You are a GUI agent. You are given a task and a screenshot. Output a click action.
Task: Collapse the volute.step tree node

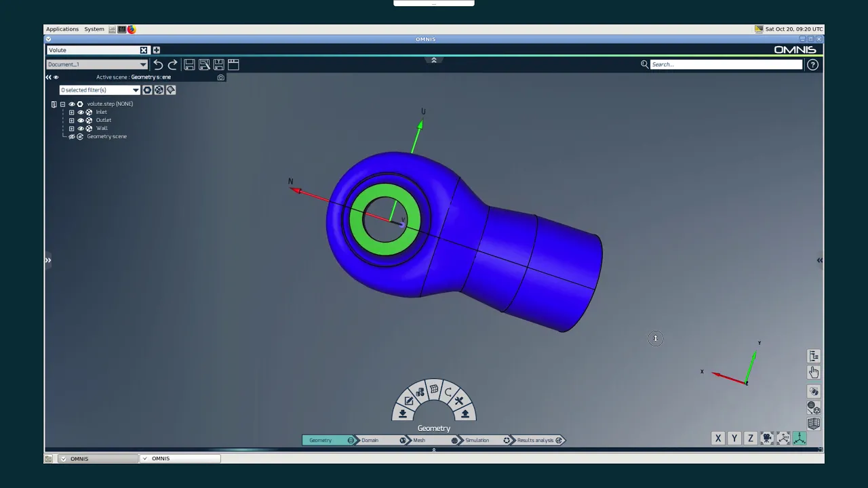tap(62, 104)
